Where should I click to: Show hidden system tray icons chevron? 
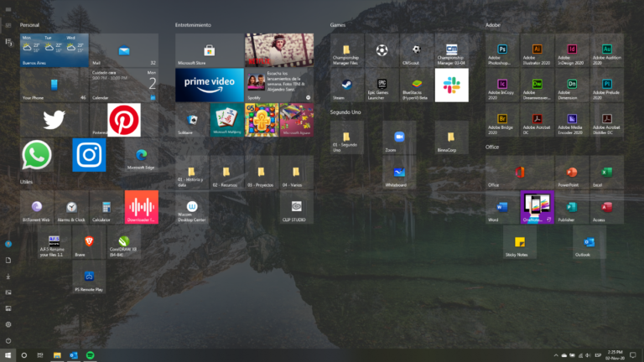(556, 355)
